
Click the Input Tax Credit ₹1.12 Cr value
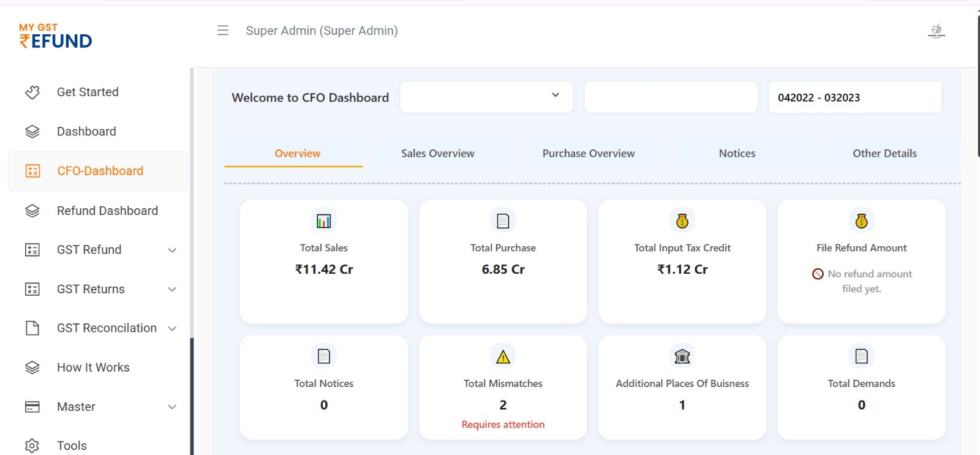682,269
